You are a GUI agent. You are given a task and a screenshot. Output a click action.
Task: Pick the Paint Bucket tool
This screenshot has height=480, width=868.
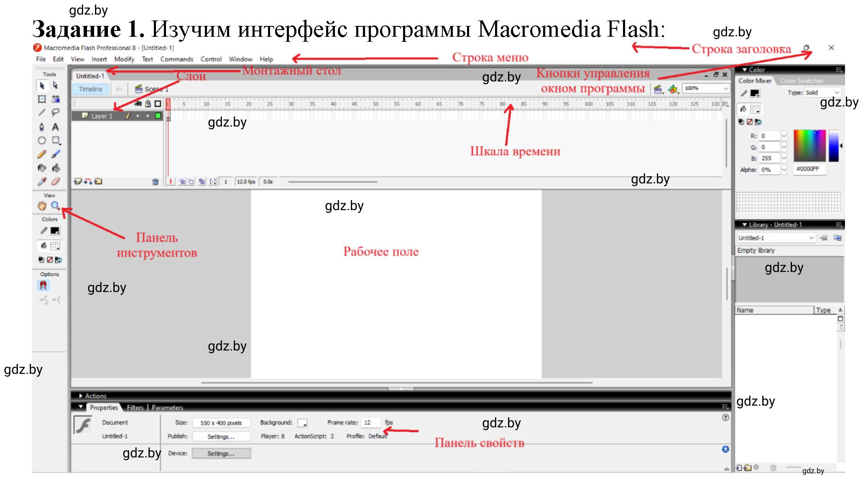[x=55, y=168]
